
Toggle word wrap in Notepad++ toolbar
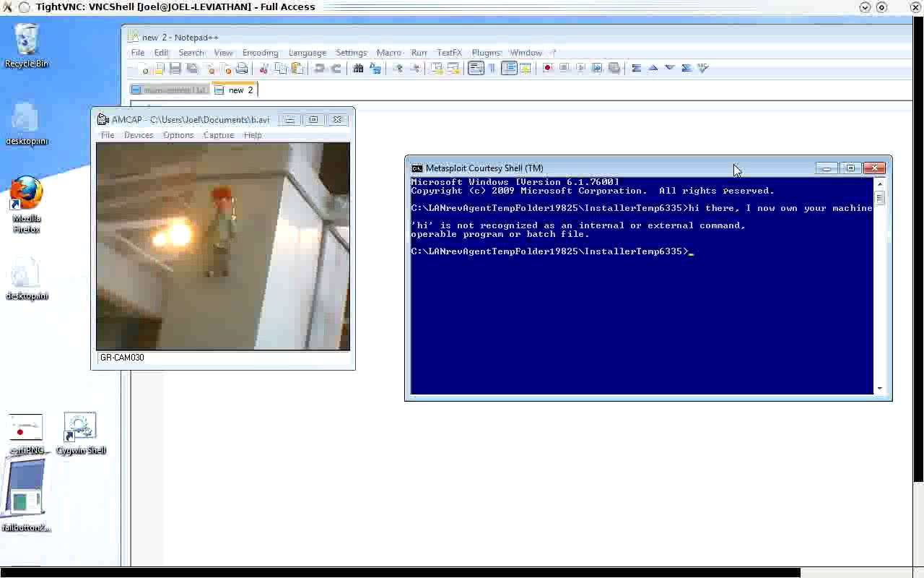(476, 68)
